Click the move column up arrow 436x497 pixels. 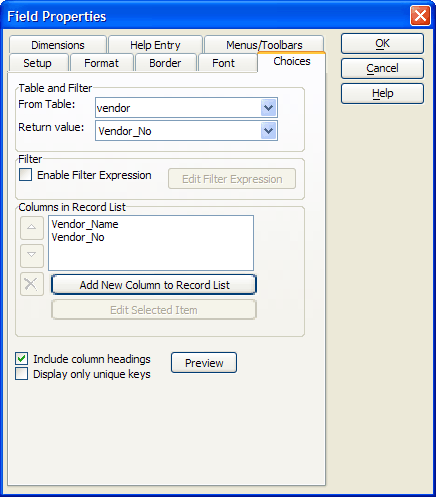pyautogui.click(x=32, y=228)
